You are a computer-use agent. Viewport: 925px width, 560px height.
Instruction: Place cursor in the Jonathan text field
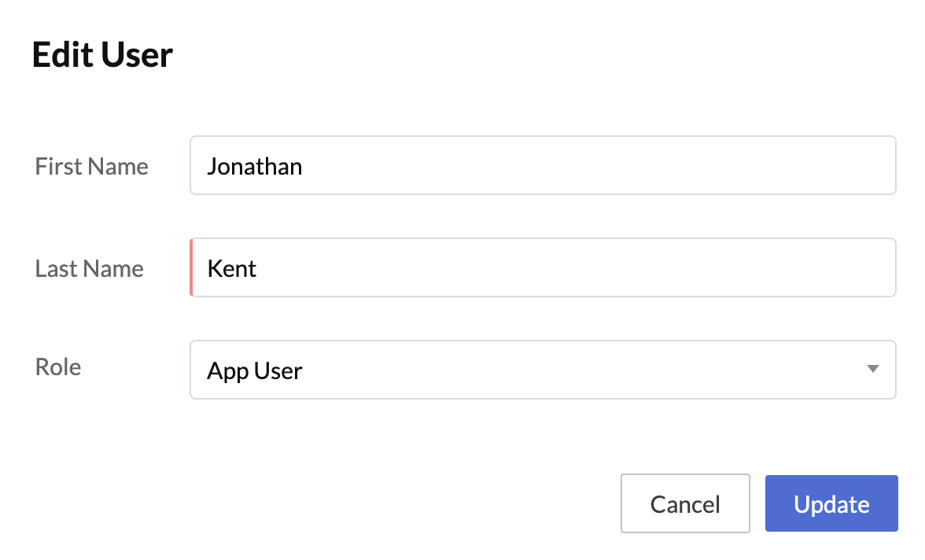(543, 165)
